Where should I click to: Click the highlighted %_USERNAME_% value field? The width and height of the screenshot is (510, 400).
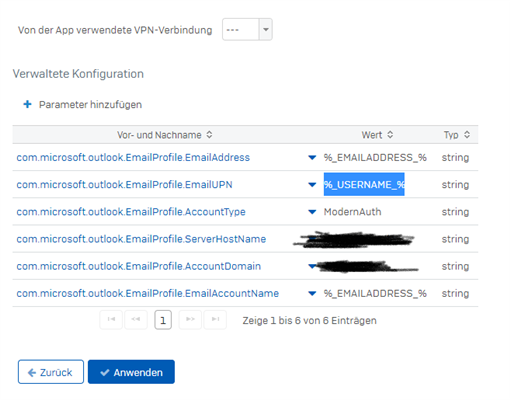[x=364, y=184]
